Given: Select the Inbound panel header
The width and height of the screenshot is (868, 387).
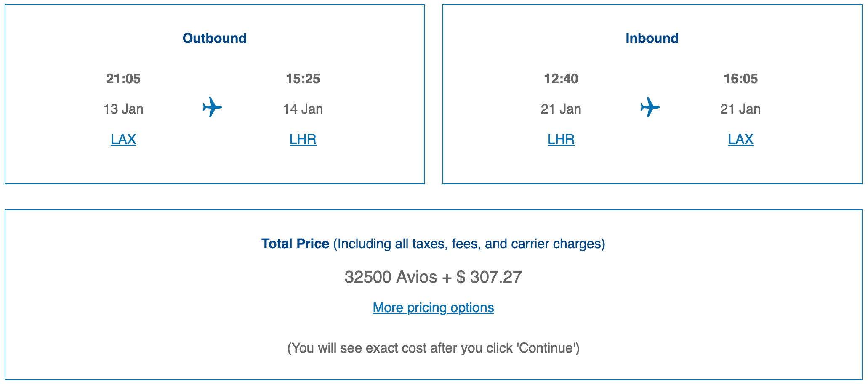Looking at the screenshot, I should click(x=652, y=38).
